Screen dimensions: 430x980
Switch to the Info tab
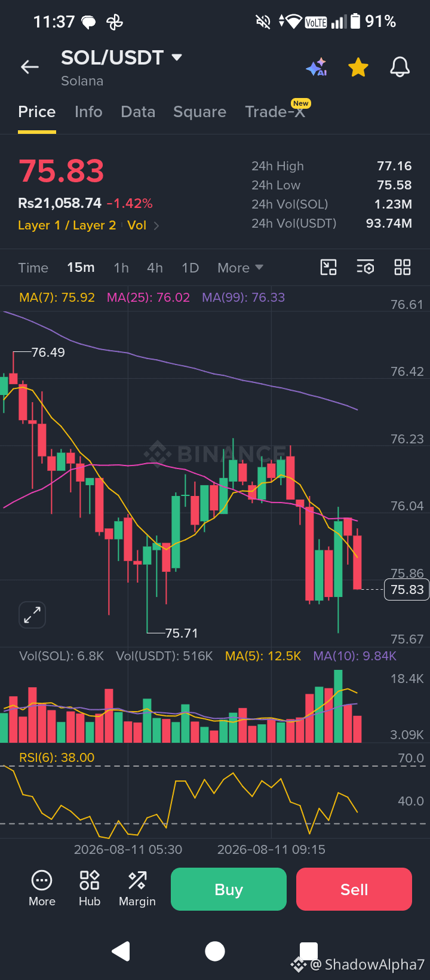click(88, 112)
